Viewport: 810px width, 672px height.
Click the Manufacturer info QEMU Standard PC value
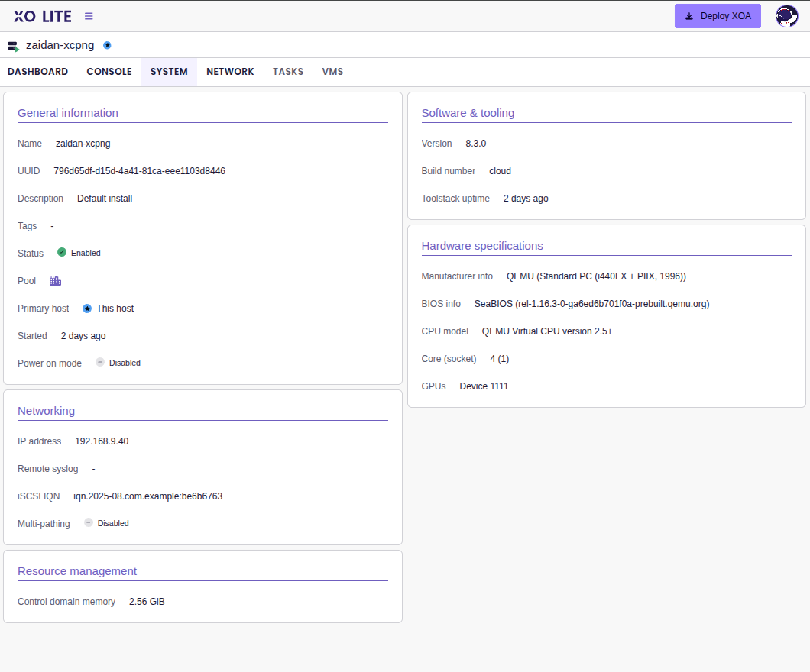pyautogui.click(x=596, y=276)
